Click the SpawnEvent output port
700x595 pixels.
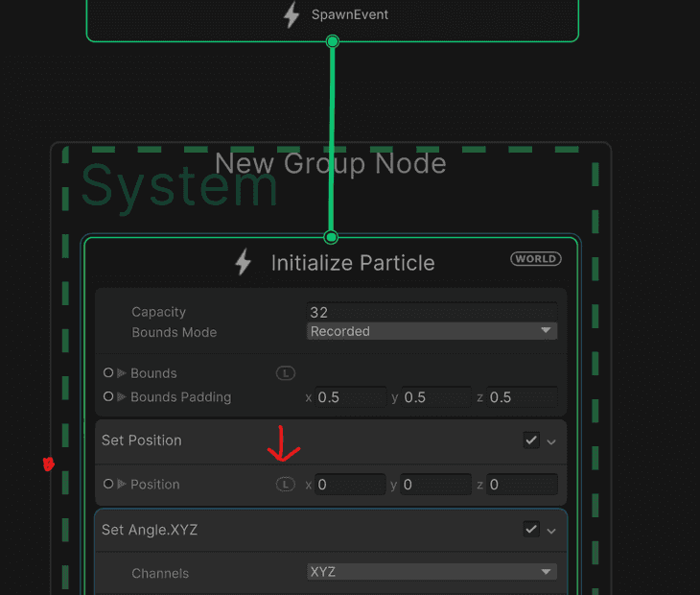point(333,41)
